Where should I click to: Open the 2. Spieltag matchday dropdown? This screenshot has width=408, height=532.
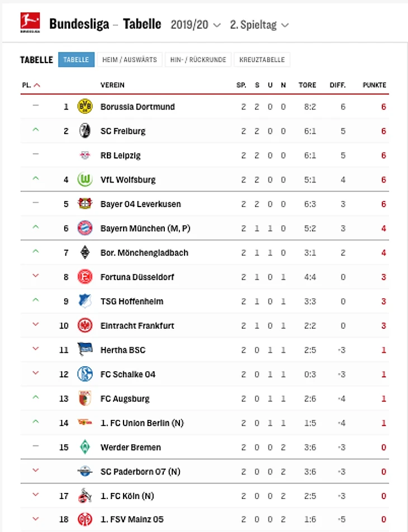tap(259, 25)
